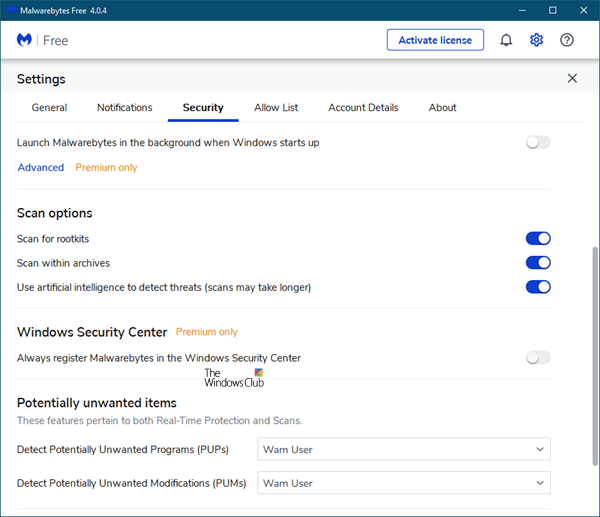
Task: Select the Security tab
Action: click(203, 108)
